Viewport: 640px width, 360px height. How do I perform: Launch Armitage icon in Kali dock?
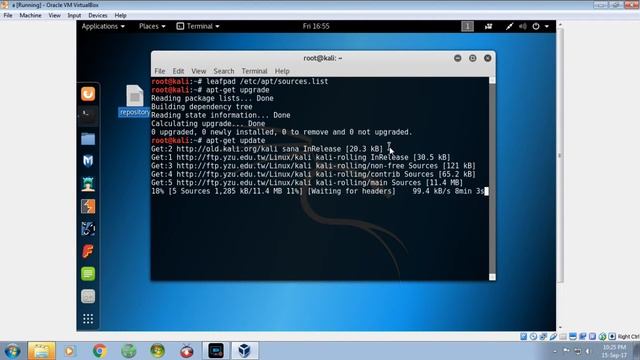(88, 184)
